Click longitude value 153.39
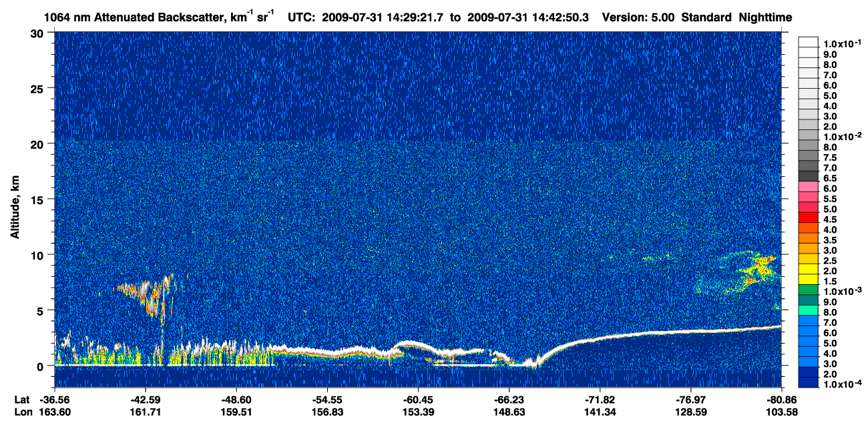868x445 pixels. [418, 412]
